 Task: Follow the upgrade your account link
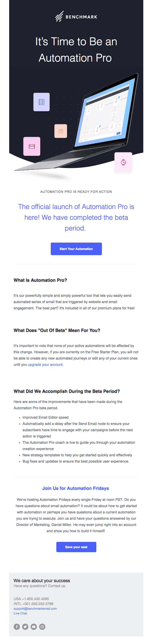[x=45, y=364]
